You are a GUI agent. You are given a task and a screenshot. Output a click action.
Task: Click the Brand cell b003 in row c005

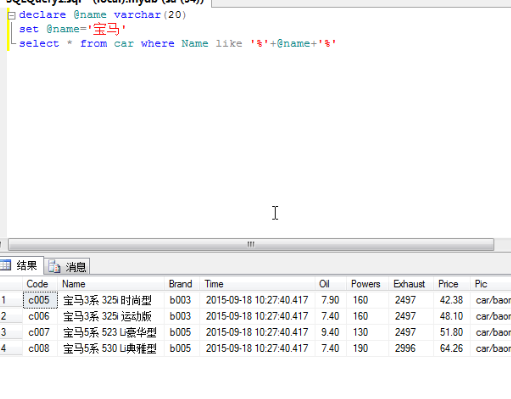[x=182, y=300]
